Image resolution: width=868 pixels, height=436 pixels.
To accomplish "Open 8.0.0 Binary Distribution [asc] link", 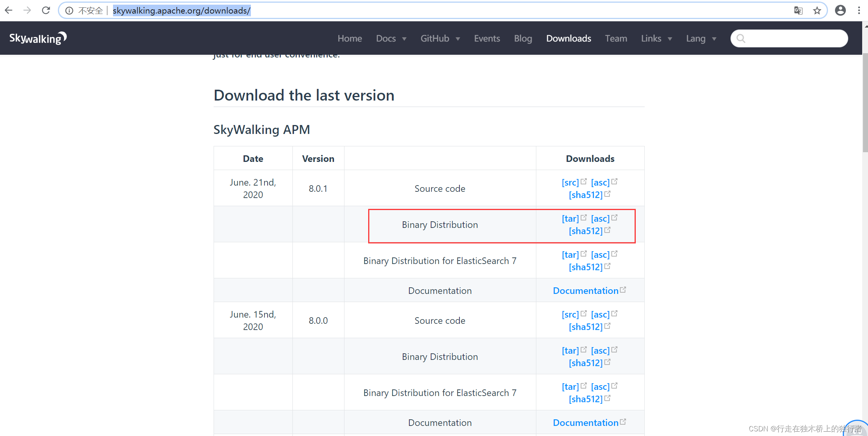I will click(600, 351).
